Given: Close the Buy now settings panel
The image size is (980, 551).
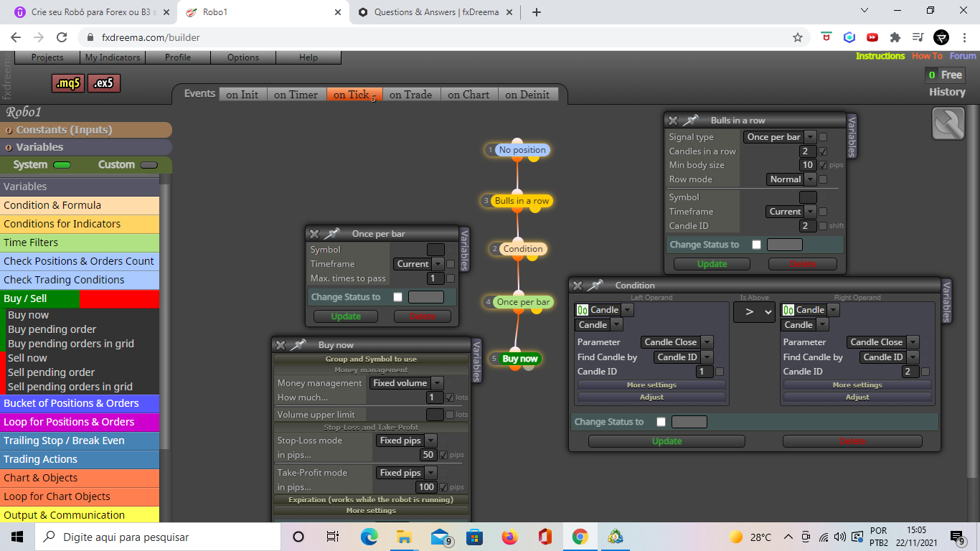Looking at the screenshot, I should click(x=281, y=345).
